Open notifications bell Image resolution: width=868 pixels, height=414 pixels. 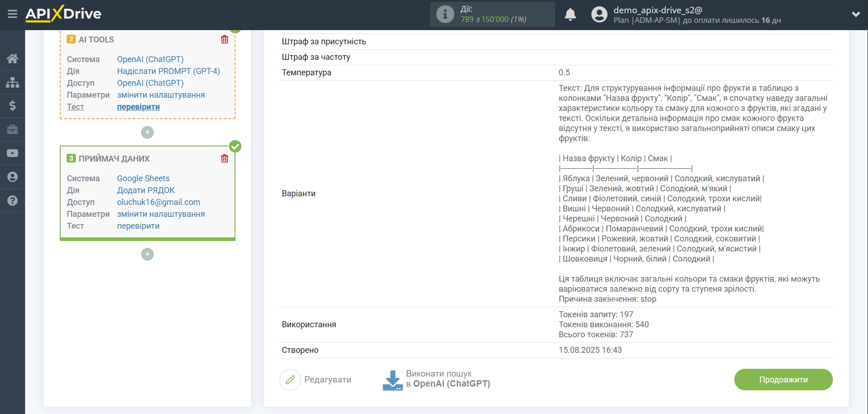coord(570,15)
